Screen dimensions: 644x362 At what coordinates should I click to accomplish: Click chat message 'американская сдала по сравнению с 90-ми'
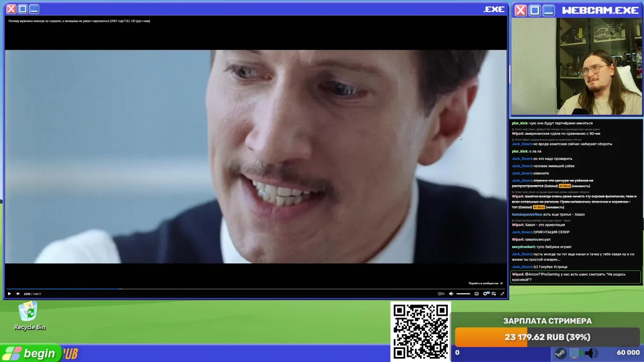point(562,134)
